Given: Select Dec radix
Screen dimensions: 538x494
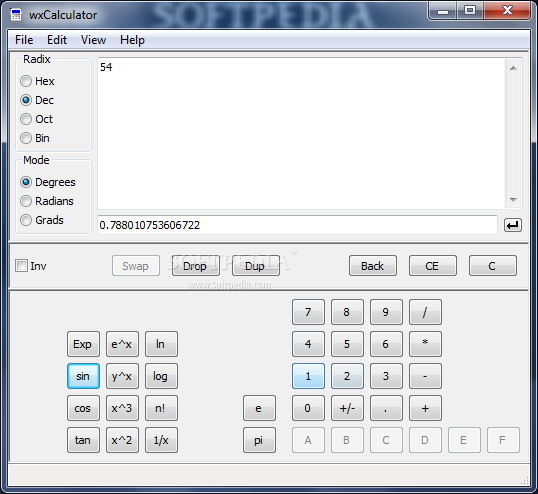Looking at the screenshot, I should click(37, 100).
